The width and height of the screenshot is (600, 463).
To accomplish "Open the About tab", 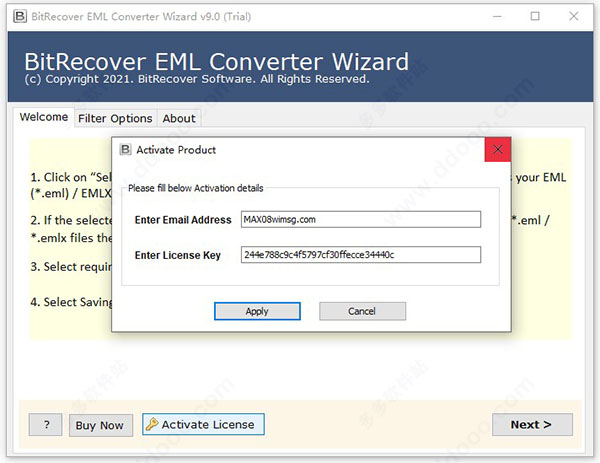I will click(179, 119).
